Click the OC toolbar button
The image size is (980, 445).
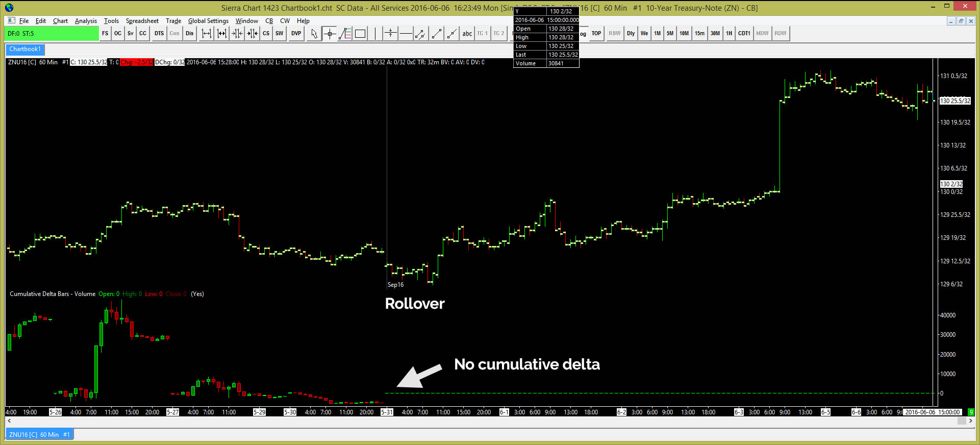pos(118,34)
